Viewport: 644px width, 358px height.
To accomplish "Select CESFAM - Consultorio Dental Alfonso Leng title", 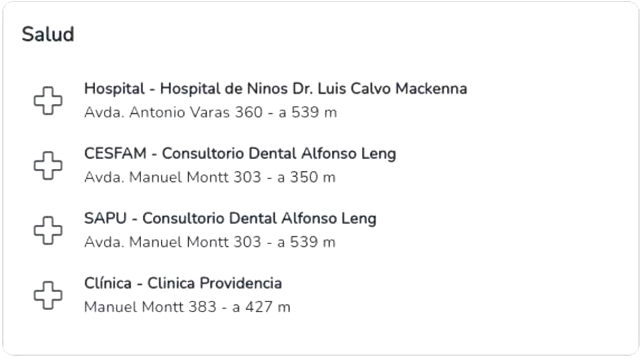I will click(x=240, y=154).
